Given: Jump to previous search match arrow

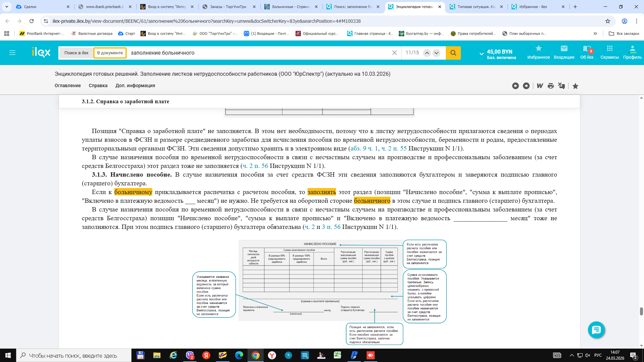Looking at the screenshot, I should pyautogui.click(x=427, y=53).
